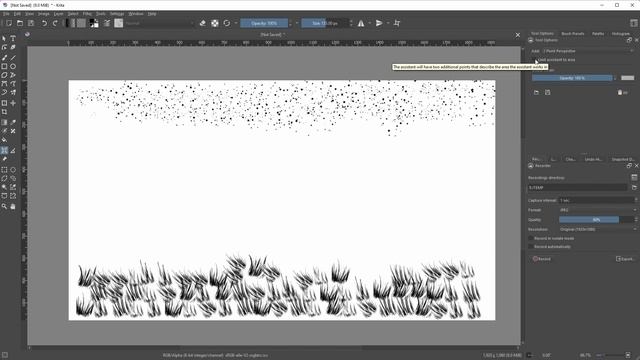The width and height of the screenshot is (640, 360).
Task: Save the document using the toolbar save icon
Action: click(31, 23)
